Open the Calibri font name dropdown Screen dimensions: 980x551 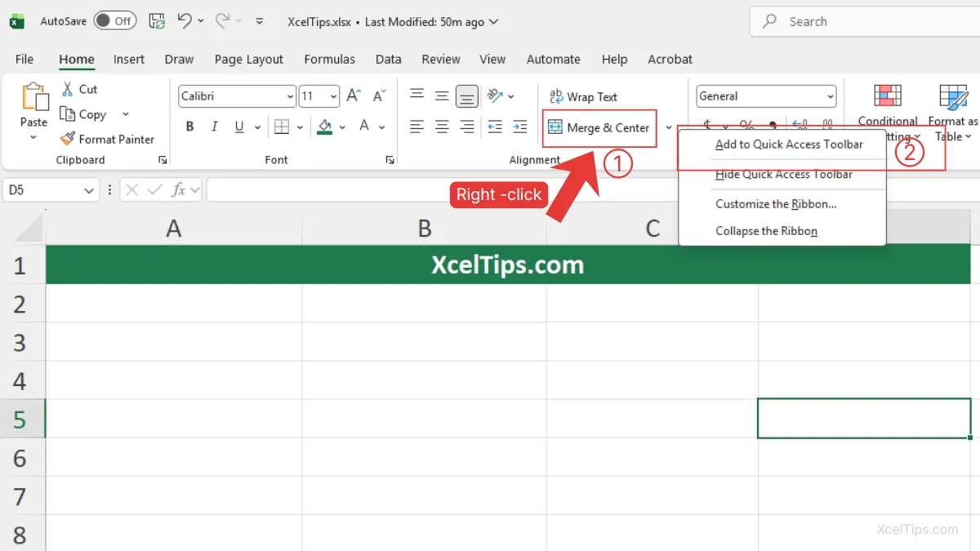pos(292,96)
